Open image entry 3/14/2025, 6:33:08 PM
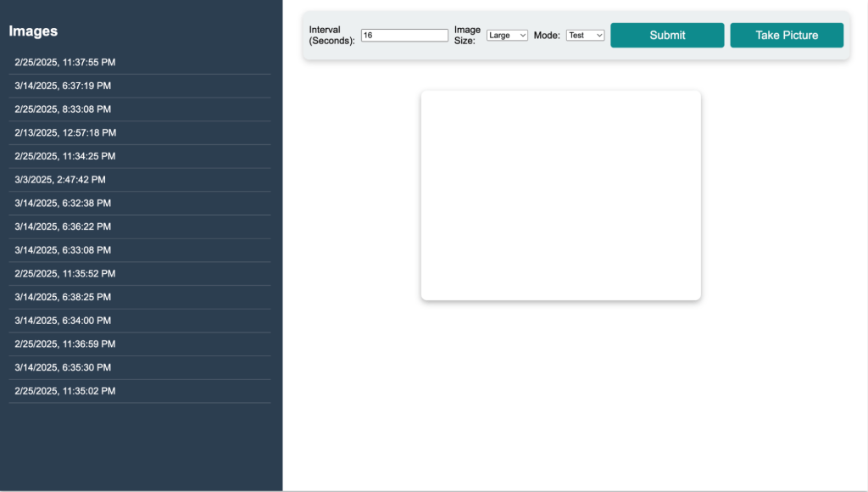The image size is (868, 492). click(x=63, y=250)
